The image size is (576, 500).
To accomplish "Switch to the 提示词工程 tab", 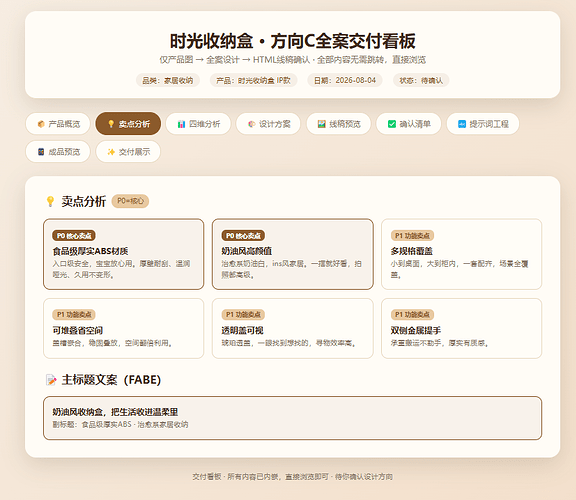I will tap(483, 124).
